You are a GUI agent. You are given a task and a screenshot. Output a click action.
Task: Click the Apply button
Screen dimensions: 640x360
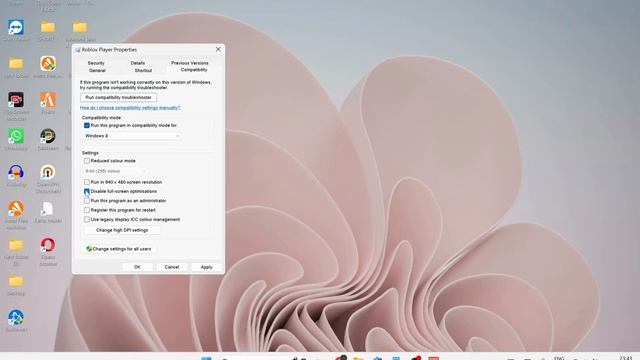point(207,267)
